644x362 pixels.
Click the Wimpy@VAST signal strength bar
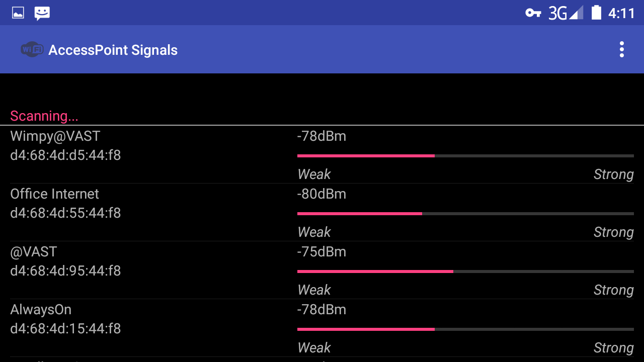[x=465, y=156]
